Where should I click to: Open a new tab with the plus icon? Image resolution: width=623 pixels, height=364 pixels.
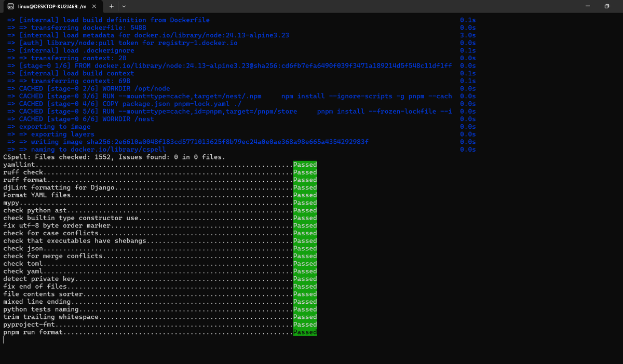click(112, 7)
